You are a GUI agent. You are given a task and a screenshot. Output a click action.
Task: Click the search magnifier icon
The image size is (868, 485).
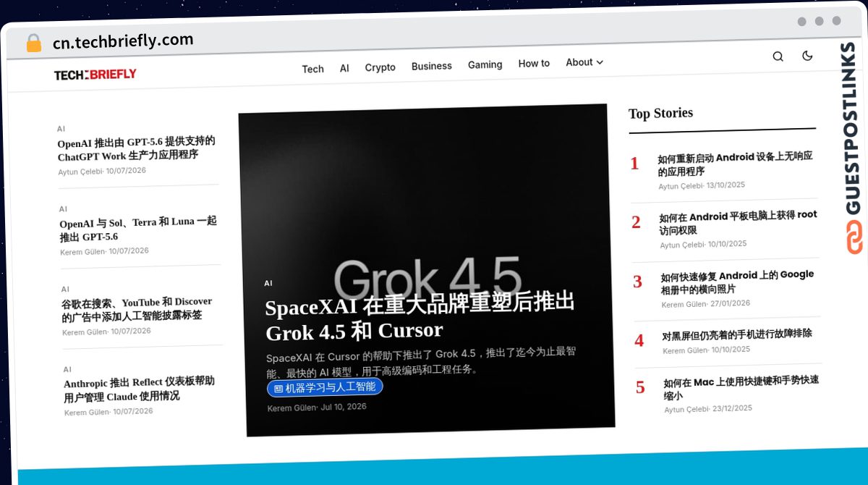coord(778,56)
